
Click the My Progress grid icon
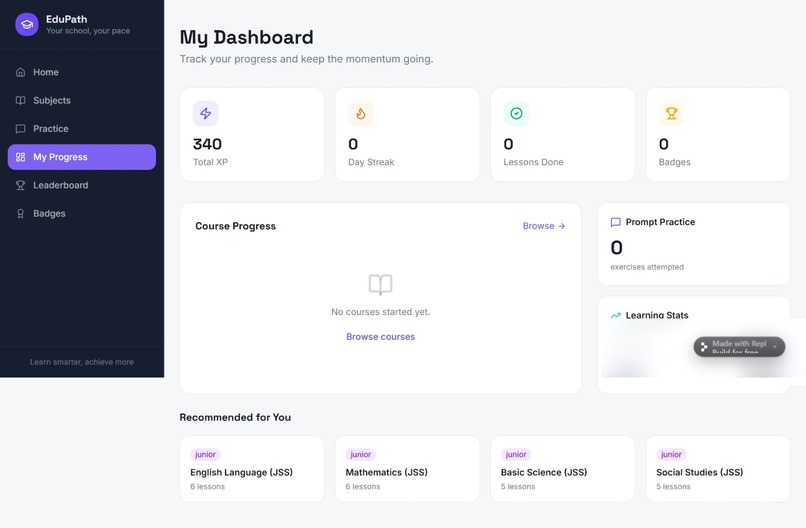pos(21,157)
